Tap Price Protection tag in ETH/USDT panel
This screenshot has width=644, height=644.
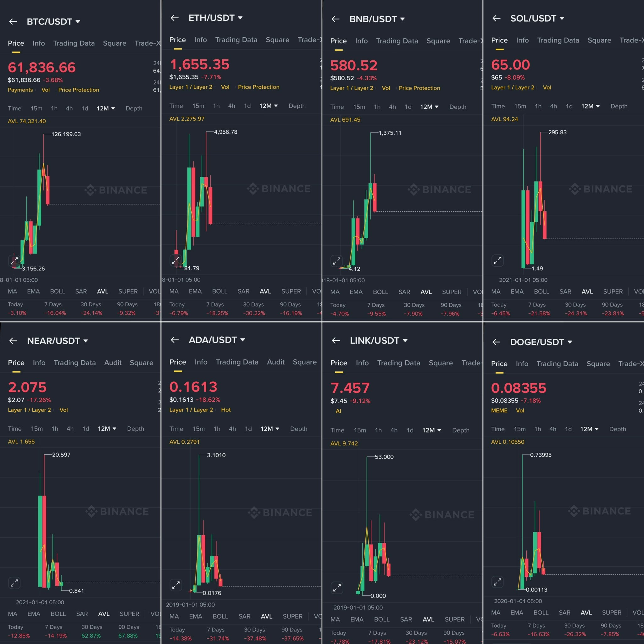pos(259,87)
